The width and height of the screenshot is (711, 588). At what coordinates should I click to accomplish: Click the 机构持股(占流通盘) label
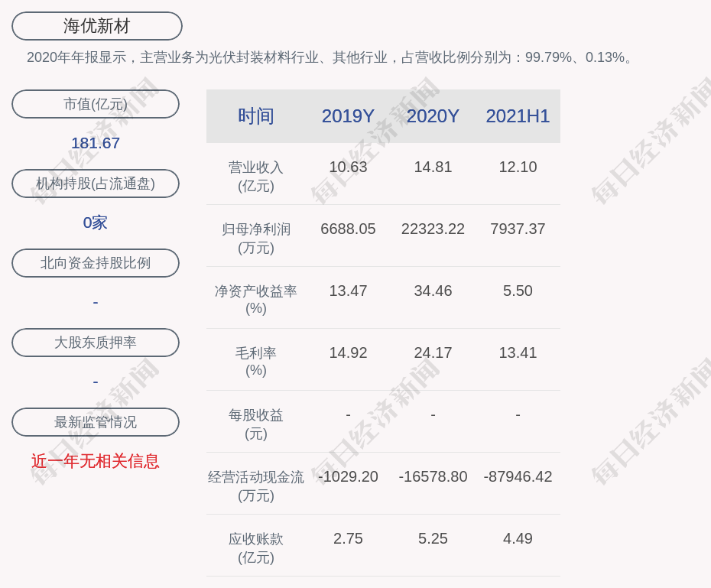click(x=96, y=184)
